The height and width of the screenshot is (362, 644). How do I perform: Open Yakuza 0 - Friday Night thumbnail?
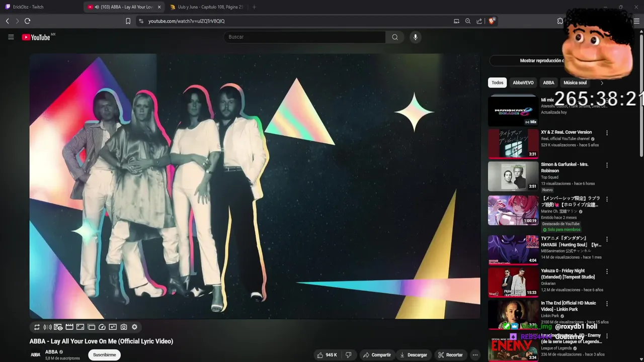pos(513,282)
